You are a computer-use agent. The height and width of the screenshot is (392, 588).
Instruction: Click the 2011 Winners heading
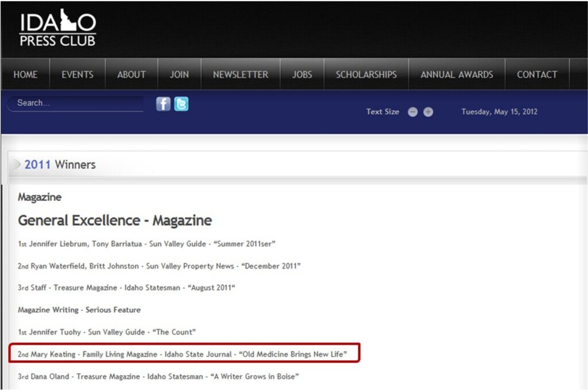(60, 165)
